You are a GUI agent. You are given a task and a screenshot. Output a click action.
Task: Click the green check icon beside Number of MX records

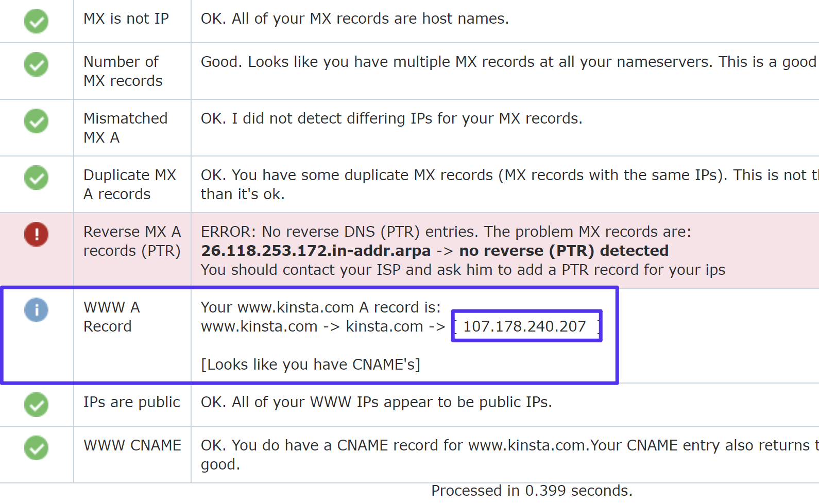(36, 64)
